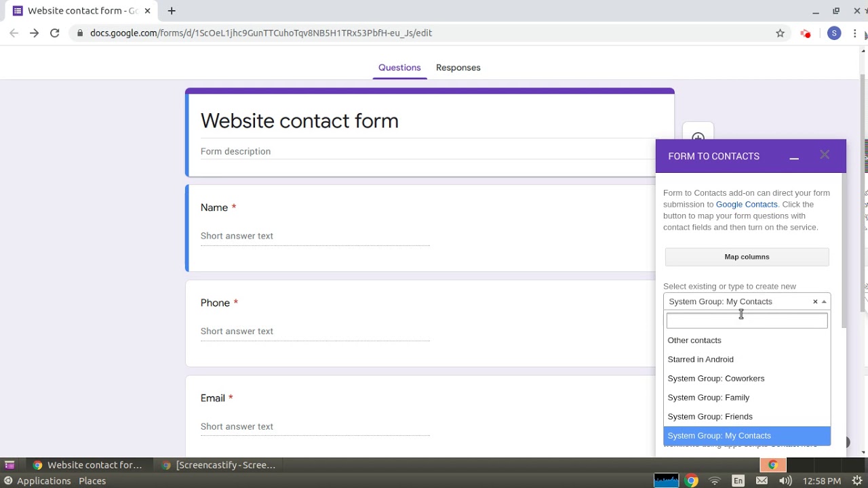Switch to the Screencastify taskbar window
The width and height of the screenshot is (868, 488).
tap(218, 465)
